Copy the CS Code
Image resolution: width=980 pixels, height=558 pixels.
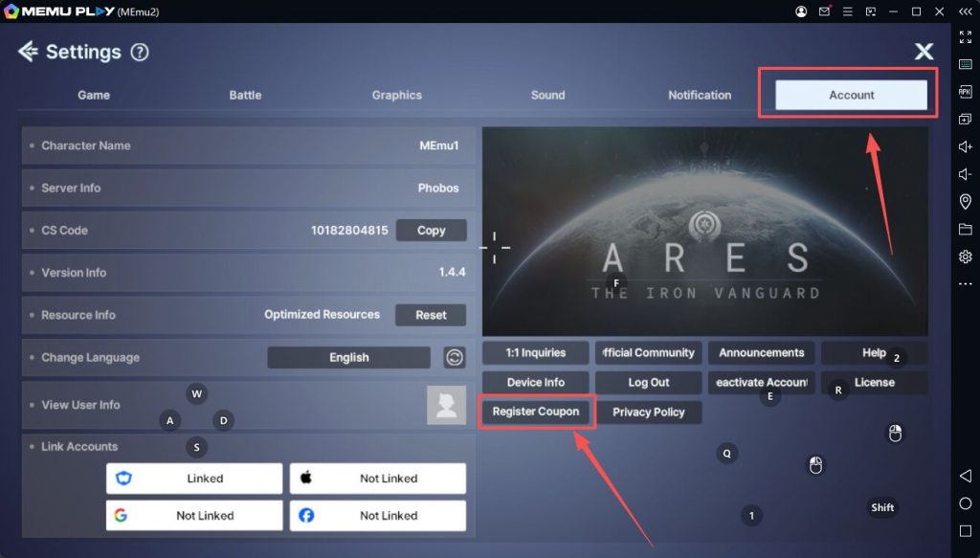pyautogui.click(x=432, y=230)
